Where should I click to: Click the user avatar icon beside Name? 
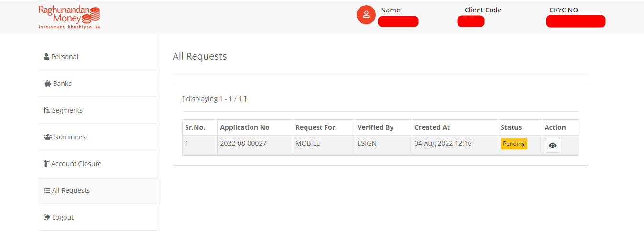[366, 14]
